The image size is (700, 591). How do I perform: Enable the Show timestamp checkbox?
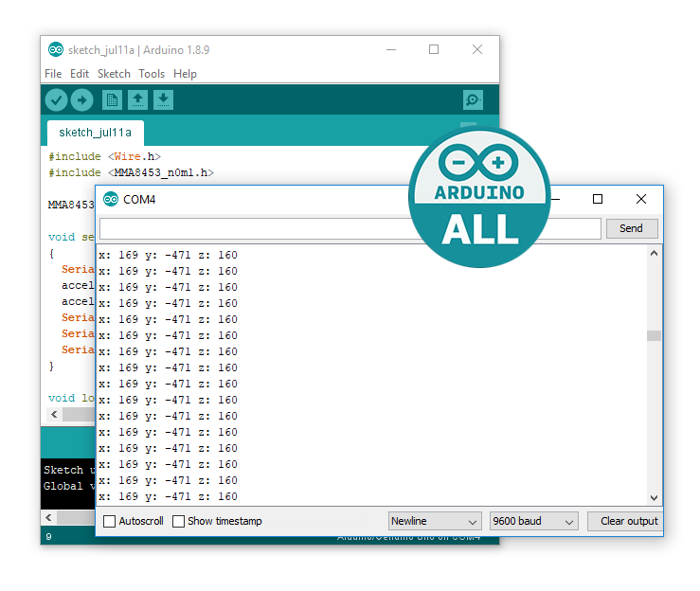click(x=178, y=521)
